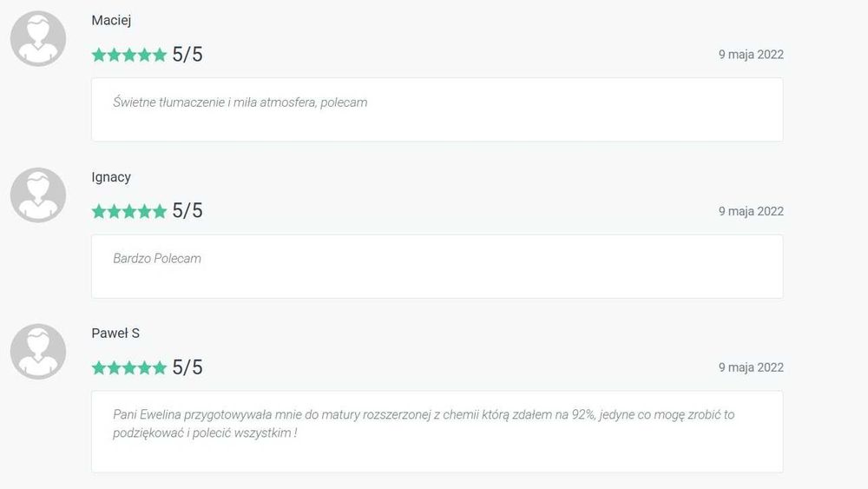This screenshot has height=489, width=868.
Task: Click Paweł S's profile avatar icon
Action: (38, 352)
